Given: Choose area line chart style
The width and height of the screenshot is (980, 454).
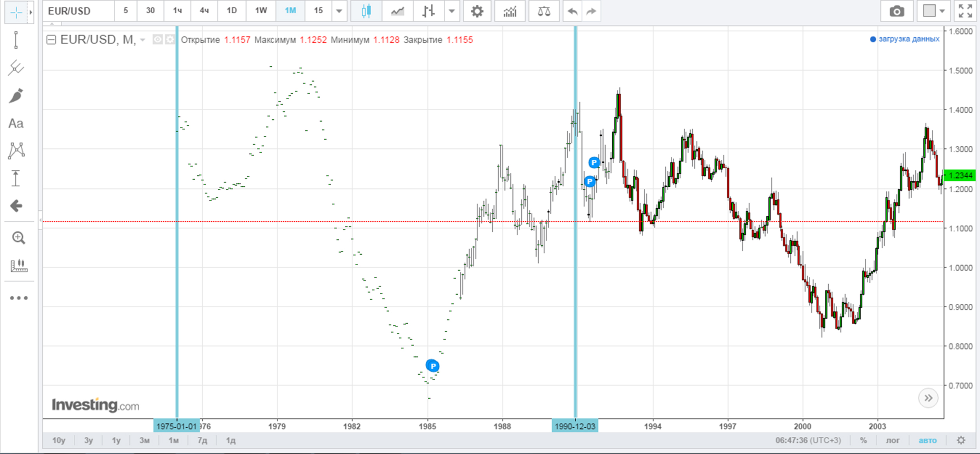Looking at the screenshot, I should (397, 11).
